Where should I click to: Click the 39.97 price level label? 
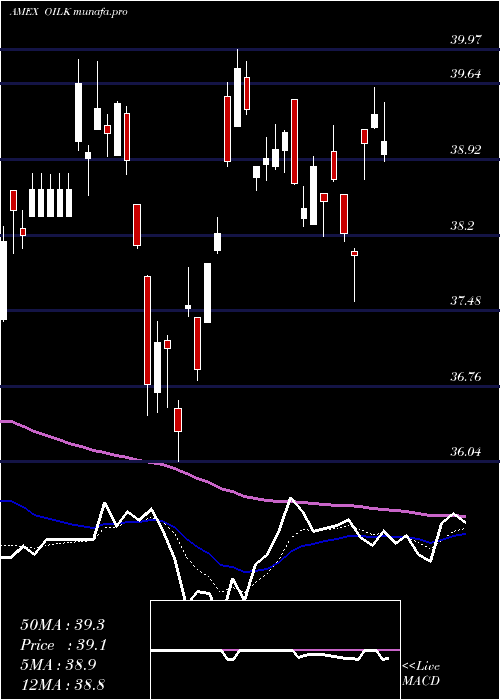(466, 40)
